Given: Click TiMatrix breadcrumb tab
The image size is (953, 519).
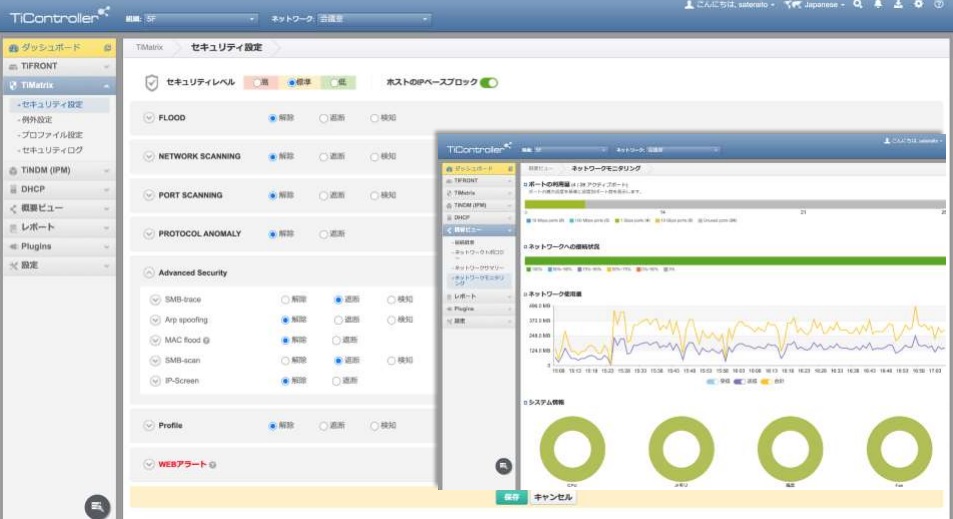Looking at the screenshot, I should click(x=149, y=47).
